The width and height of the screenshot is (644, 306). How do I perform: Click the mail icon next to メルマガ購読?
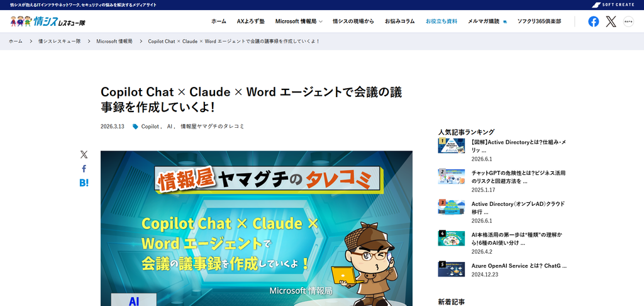click(x=505, y=22)
